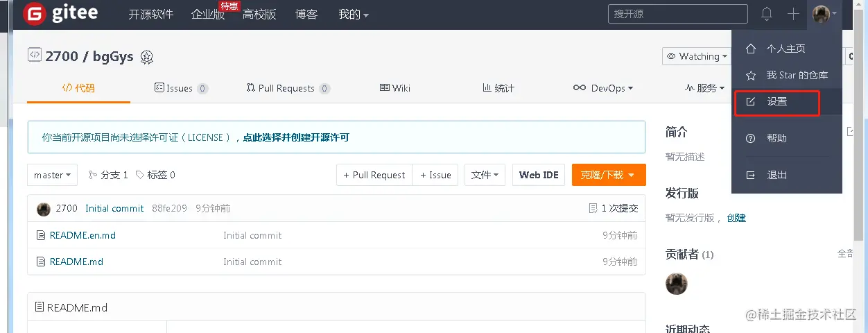Open the Pull Requests tab
The image size is (868, 333).
(x=288, y=88)
